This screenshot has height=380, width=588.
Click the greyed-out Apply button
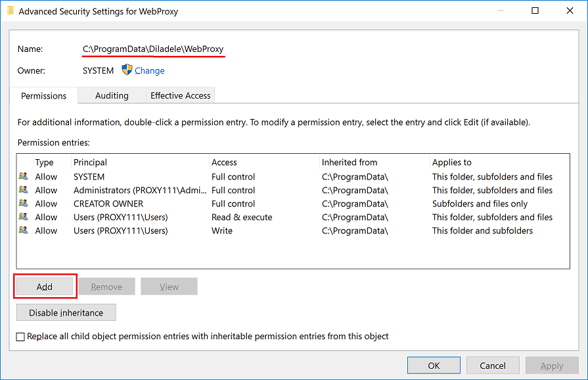coord(552,366)
